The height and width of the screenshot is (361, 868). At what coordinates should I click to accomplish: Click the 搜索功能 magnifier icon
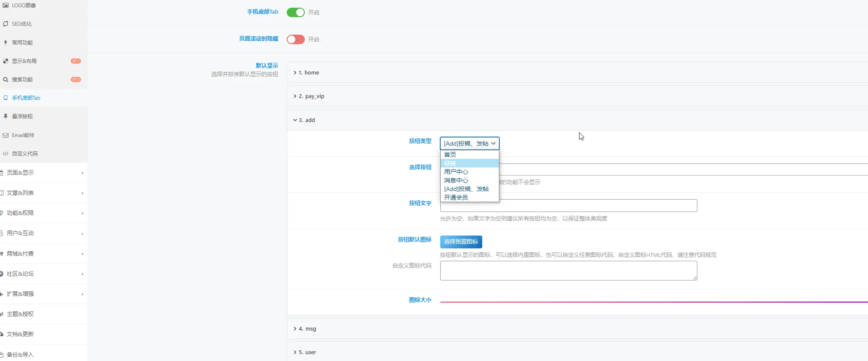[x=6, y=80]
